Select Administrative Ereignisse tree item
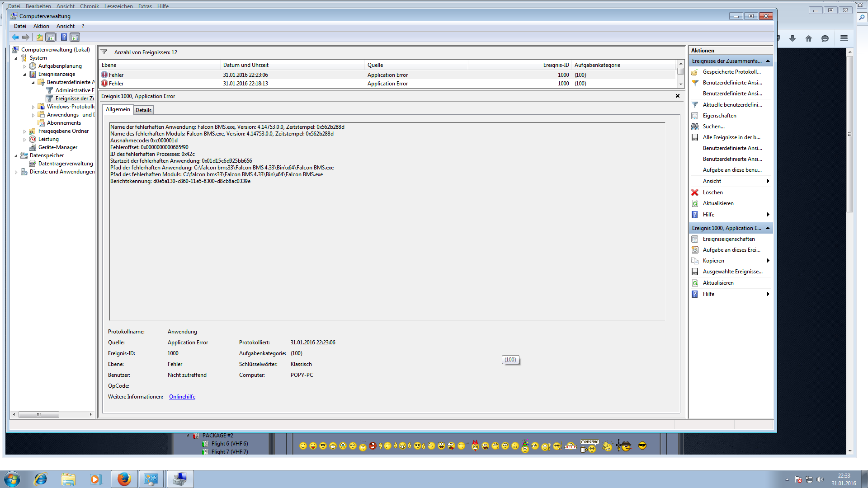Viewport: 868px width, 488px height. [75, 90]
